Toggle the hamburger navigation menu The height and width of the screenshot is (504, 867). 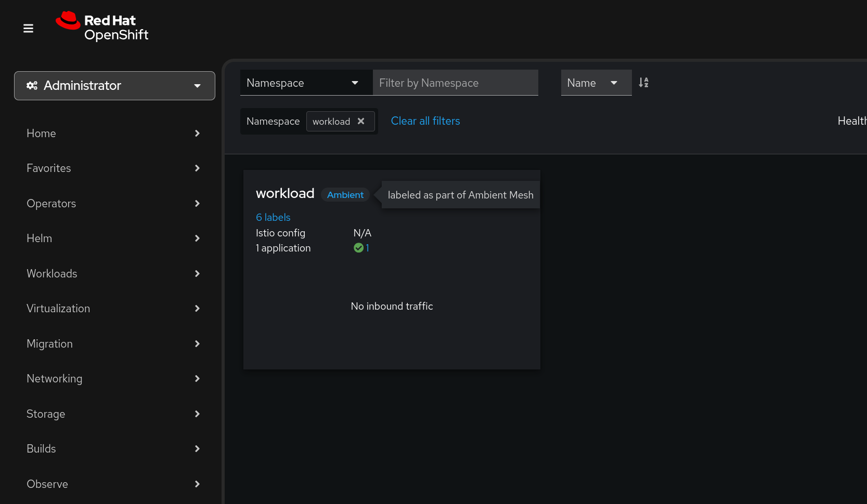[x=29, y=28]
